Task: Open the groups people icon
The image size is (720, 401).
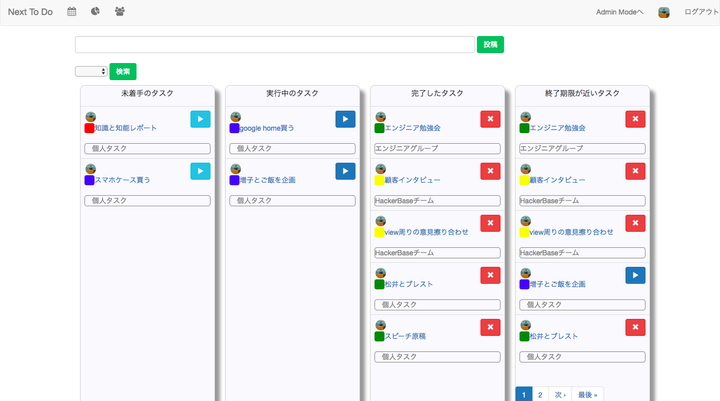Action: (119, 11)
